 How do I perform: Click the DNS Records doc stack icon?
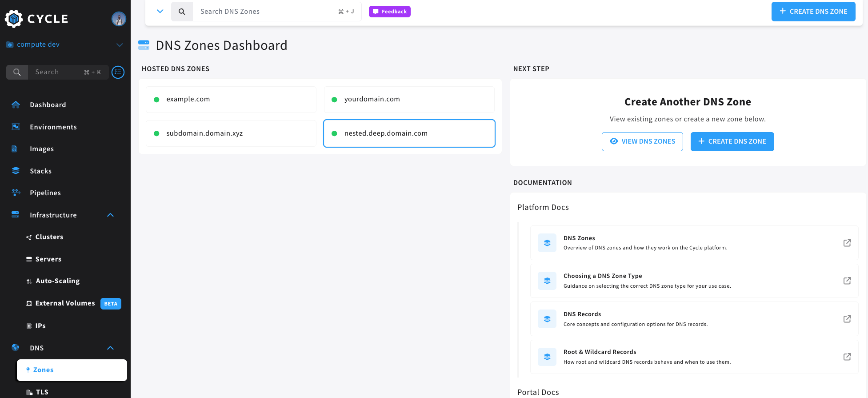[547, 319]
